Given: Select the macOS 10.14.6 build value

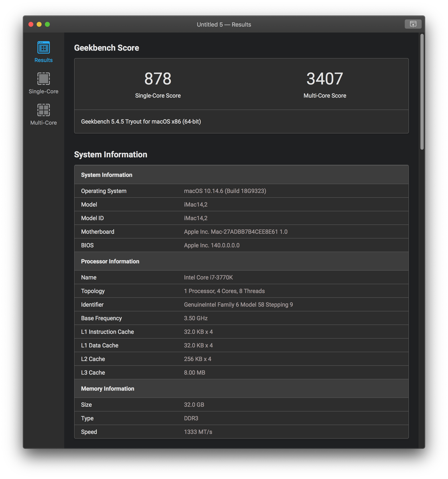Looking at the screenshot, I should (x=225, y=191).
